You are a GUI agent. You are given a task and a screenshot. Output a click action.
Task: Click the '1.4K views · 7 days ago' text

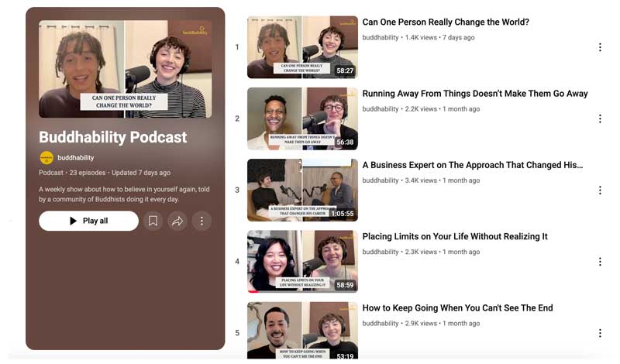(439, 37)
